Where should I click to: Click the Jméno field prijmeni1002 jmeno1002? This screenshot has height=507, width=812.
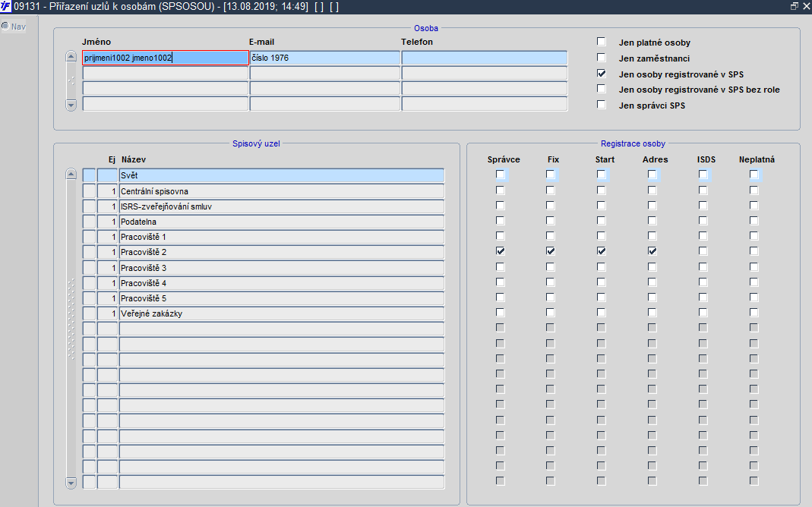[165, 58]
